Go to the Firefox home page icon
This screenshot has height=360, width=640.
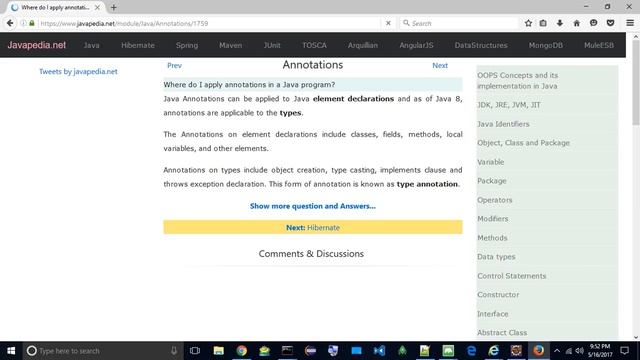(576, 23)
